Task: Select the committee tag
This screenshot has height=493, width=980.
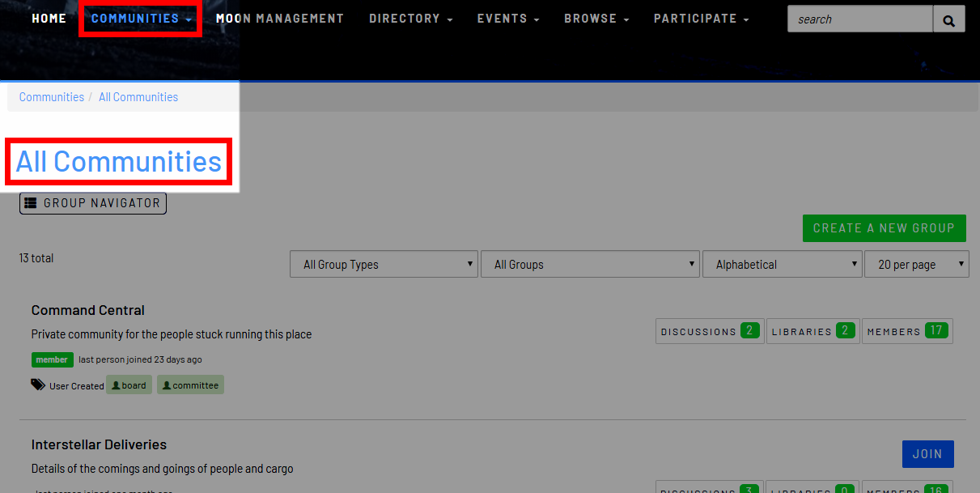Action: point(190,385)
